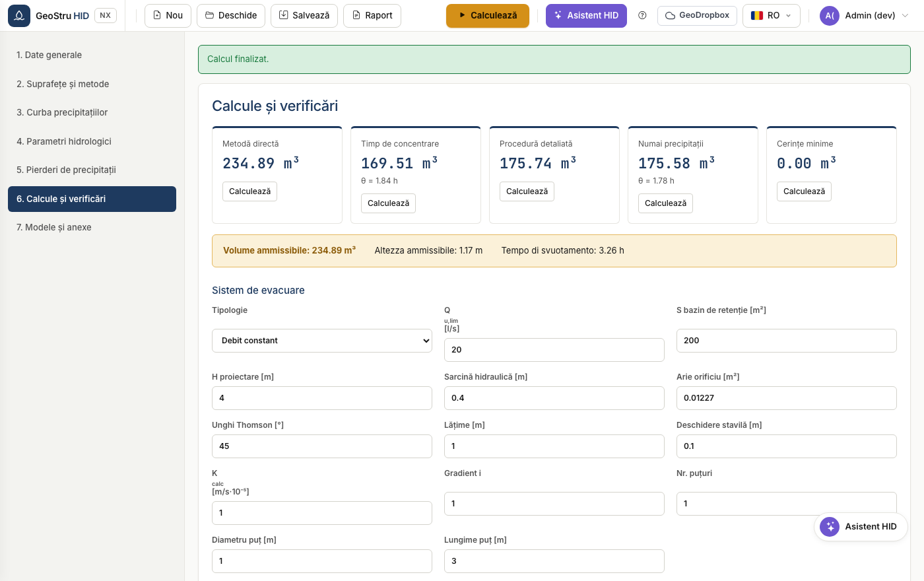Click the Calcul finalizat status message
This screenshot has width=924, height=581.
pyautogui.click(x=554, y=59)
